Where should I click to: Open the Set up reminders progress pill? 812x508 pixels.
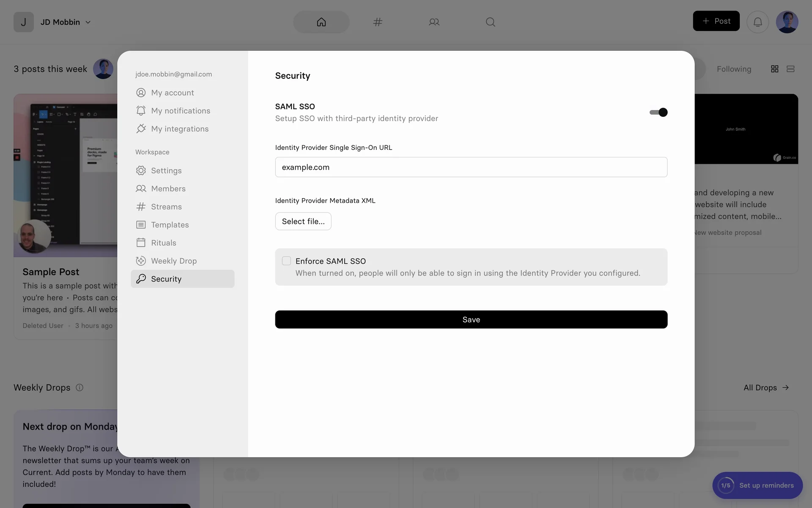[757, 485]
